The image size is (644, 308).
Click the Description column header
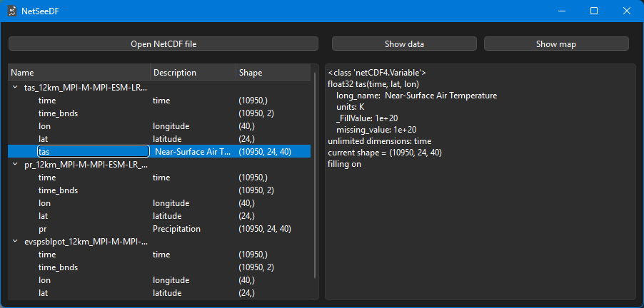(193, 73)
